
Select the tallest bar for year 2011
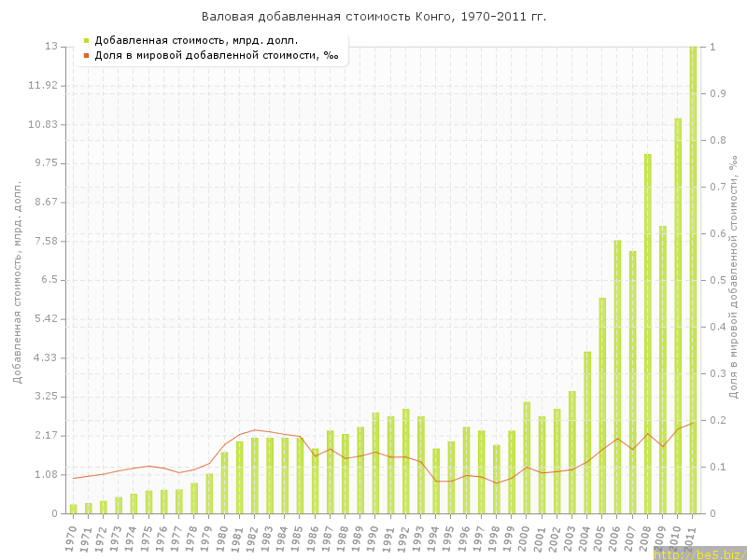coord(693,280)
